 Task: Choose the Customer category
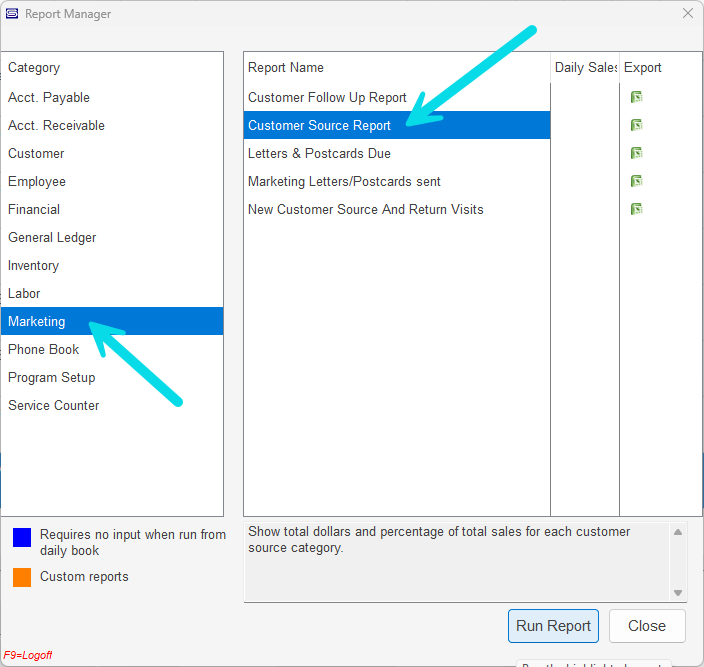tap(36, 153)
